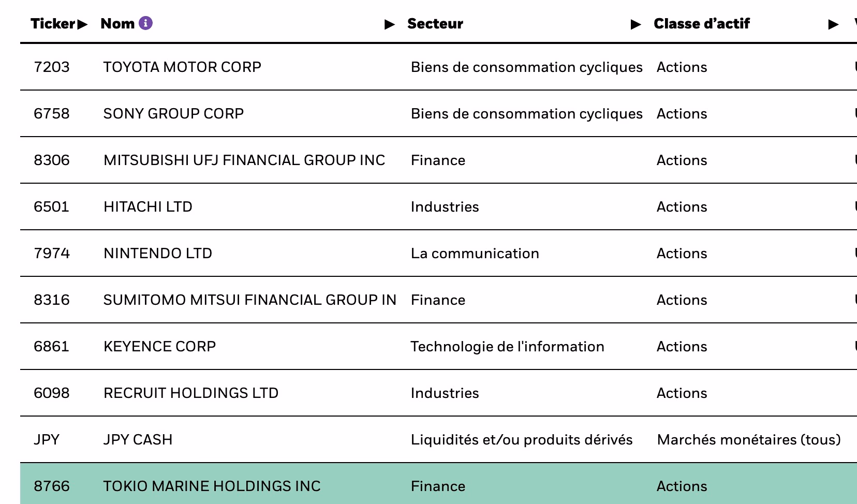Click Finance sector of Mitsubishi UFJ row
Image resolution: width=857 pixels, height=504 pixels.
click(x=438, y=160)
